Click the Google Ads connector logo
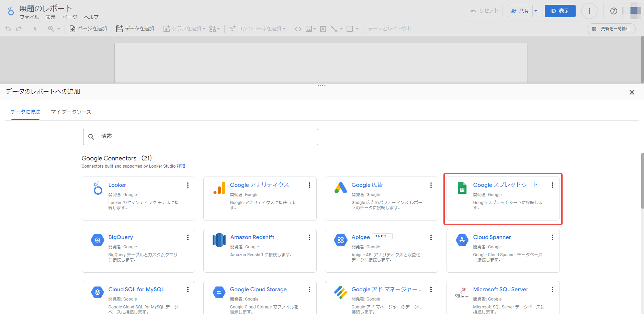 (x=341, y=188)
